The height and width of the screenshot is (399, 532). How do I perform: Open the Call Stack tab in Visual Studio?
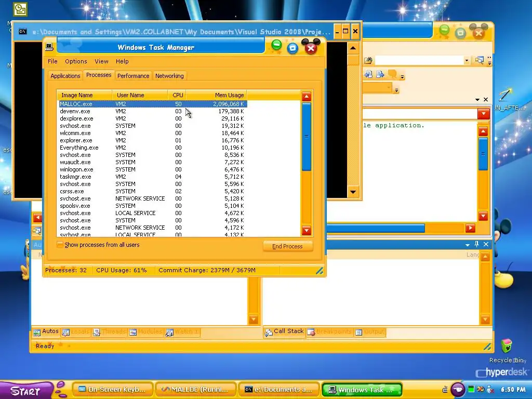[x=284, y=331]
